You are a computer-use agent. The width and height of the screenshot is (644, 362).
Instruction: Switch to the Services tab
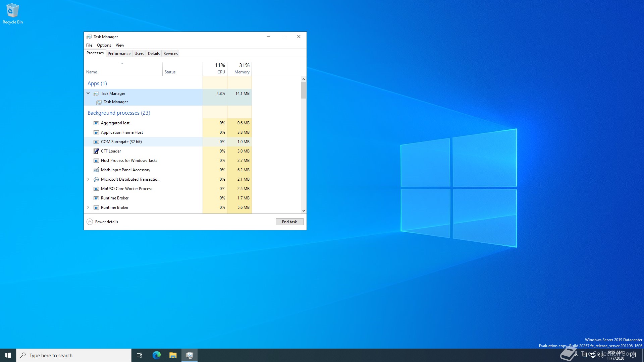coord(171,54)
